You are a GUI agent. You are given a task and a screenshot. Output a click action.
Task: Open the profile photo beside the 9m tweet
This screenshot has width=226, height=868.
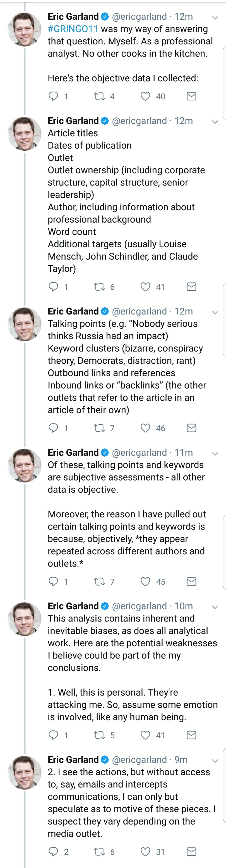pyautogui.click(x=24, y=773)
